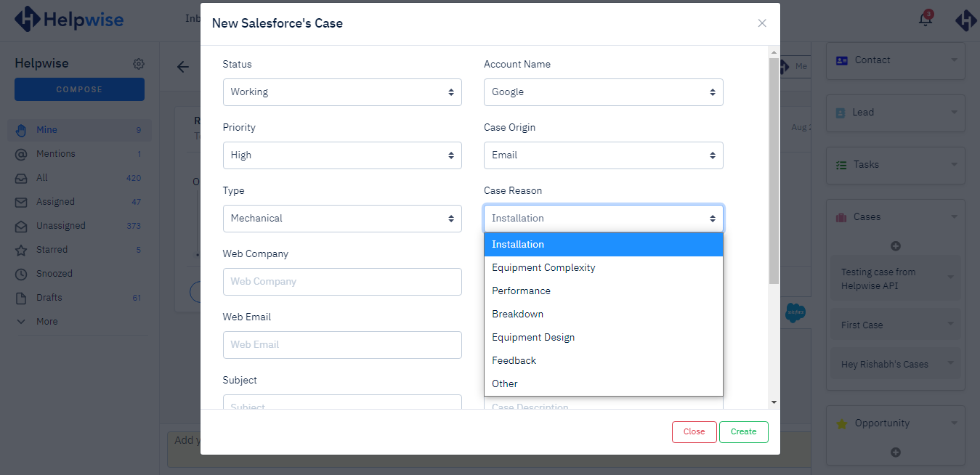Choose Breakdown from case reasons
The width and height of the screenshot is (980, 475).
coord(517,314)
